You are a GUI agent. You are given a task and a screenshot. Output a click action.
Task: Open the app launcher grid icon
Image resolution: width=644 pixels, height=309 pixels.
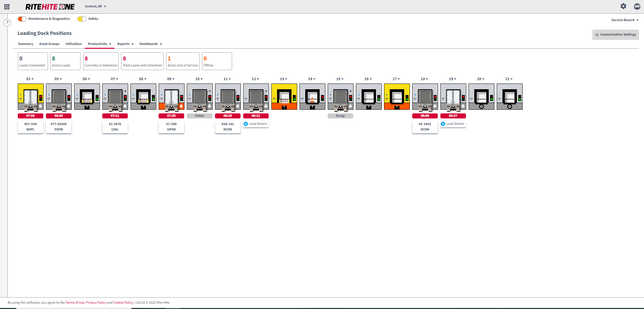[x=7, y=7]
